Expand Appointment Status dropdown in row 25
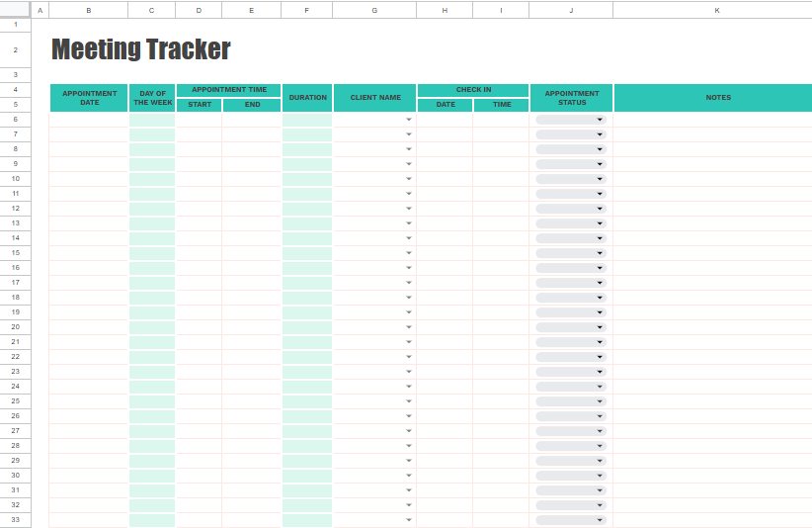This screenshot has width=812, height=528. point(571,401)
